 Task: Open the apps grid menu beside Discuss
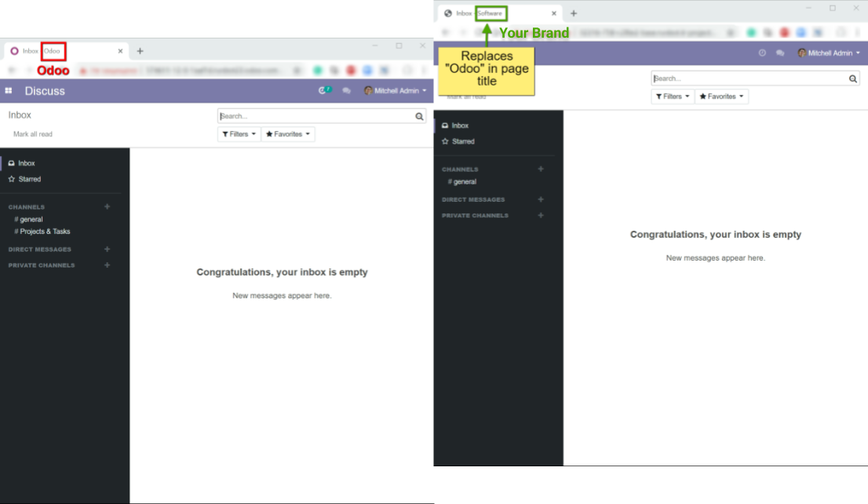pyautogui.click(x=9, y=91)
